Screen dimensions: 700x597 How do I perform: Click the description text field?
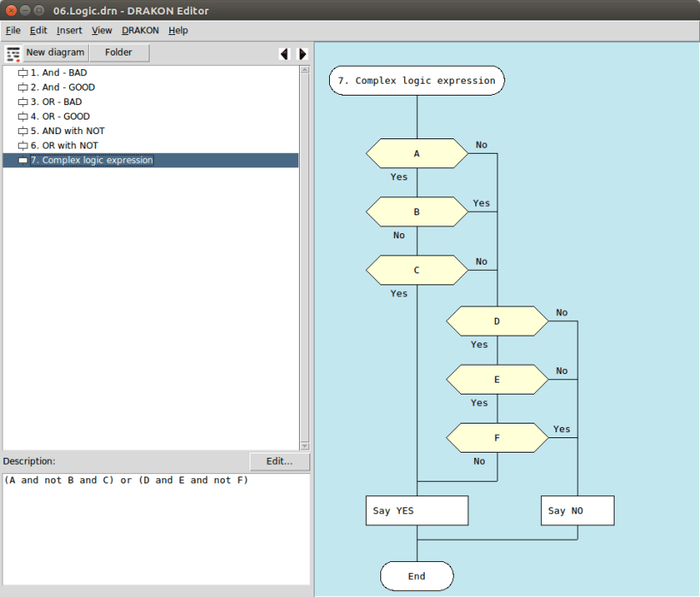156,529
